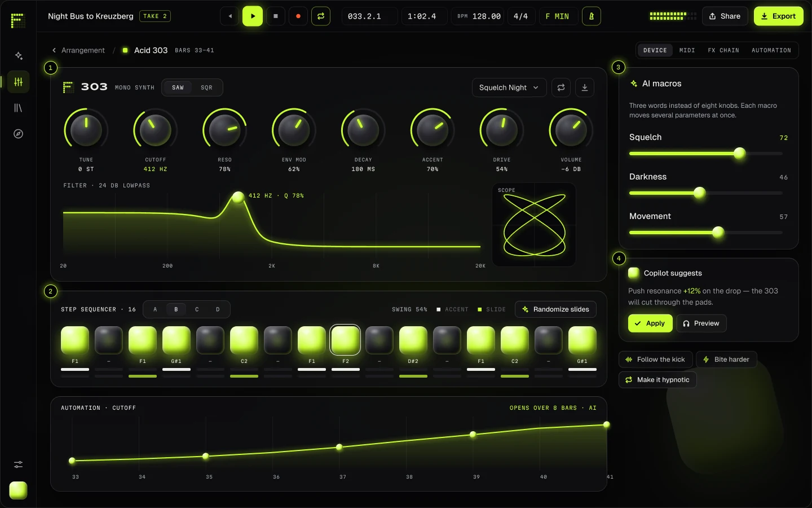
Task: Click the Follow the kick chip
Action: pos(656,360)
